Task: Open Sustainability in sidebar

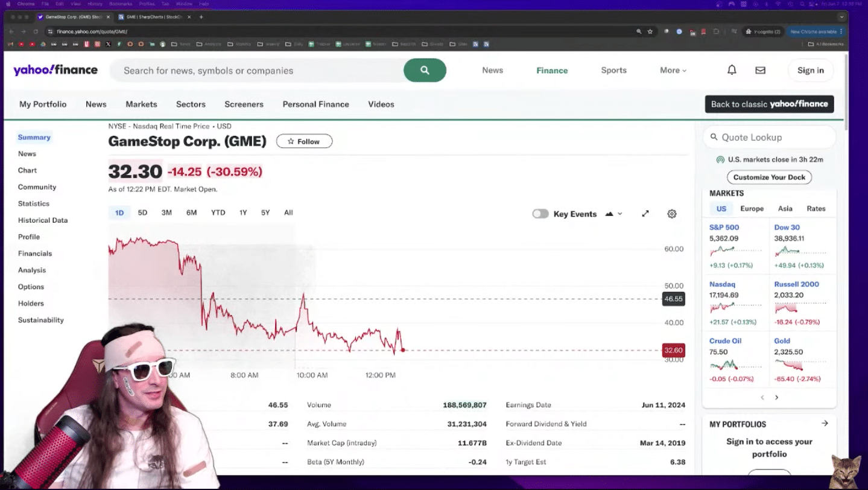Action: click(40, 320)
